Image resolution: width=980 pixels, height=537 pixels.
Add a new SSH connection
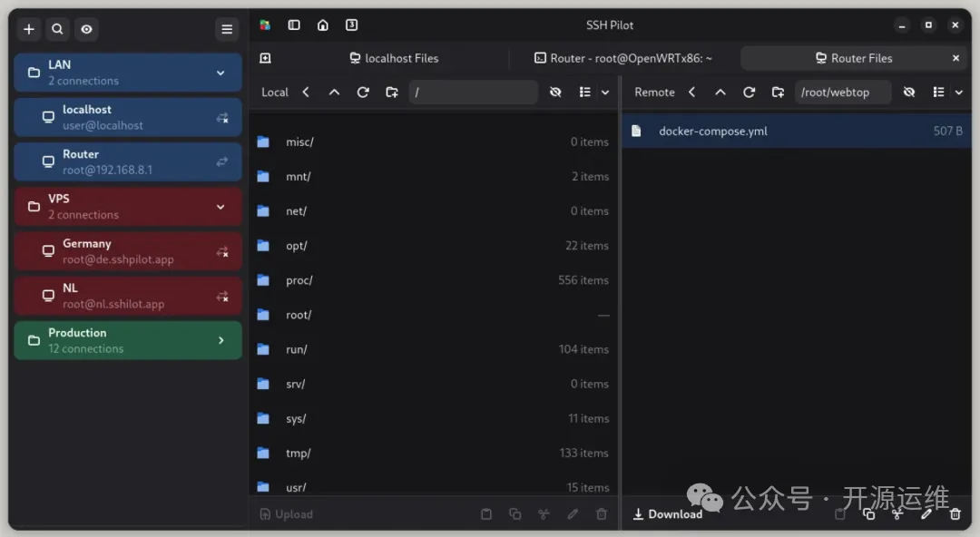click(29, 29)
